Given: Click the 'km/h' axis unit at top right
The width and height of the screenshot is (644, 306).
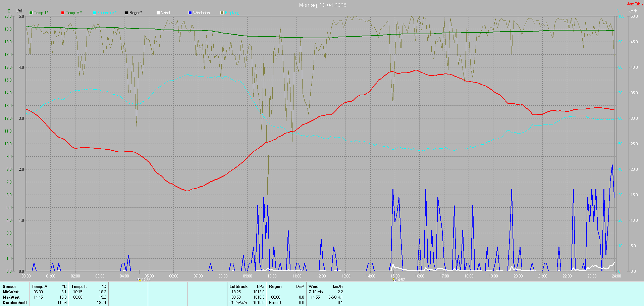Looking at the screenshot, I should (633, 11).
